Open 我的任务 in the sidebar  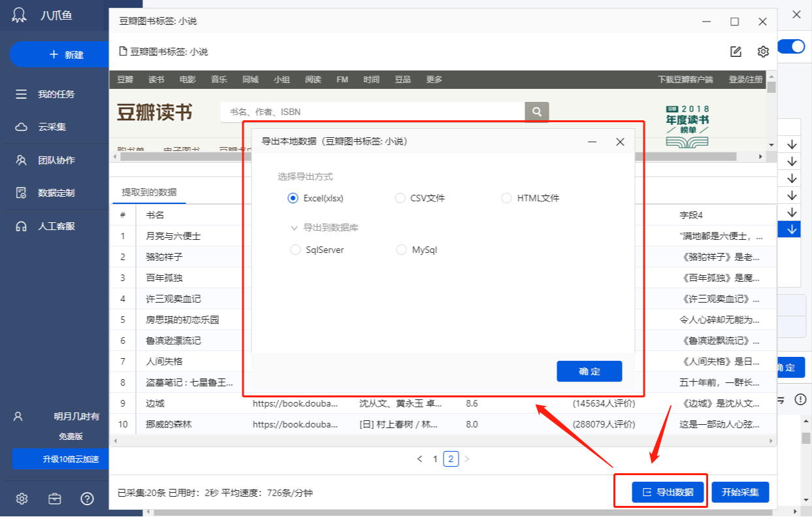coord(56,94)
